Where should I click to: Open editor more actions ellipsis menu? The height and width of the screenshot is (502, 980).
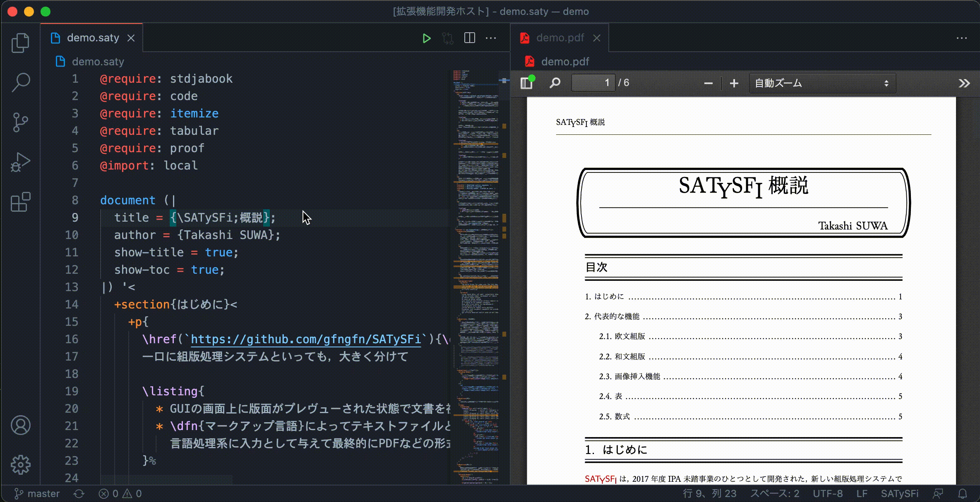[491, 38]
